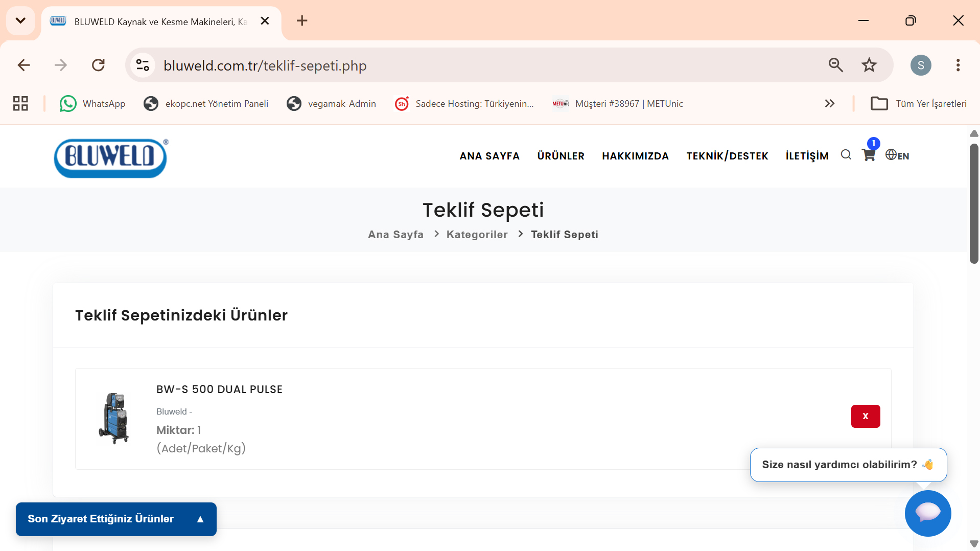Click the BLUWELD logo
980x551 pixels.
pyautogui.click(x=111, y=158)
